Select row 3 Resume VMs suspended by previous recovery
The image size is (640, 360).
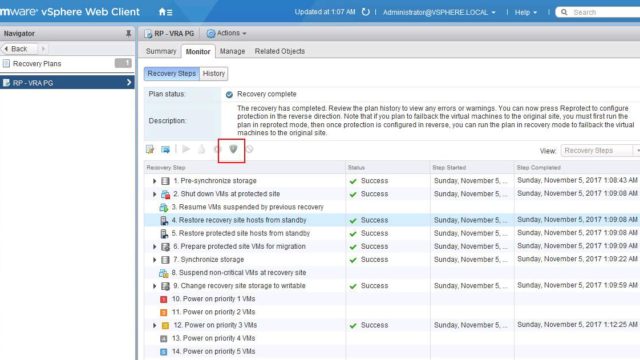point(392,207)
